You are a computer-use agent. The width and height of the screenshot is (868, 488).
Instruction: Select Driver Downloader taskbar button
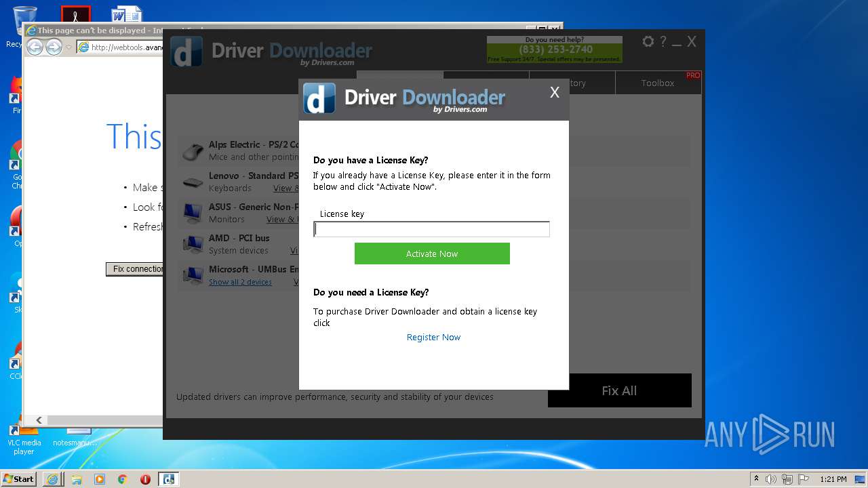(x=168, y=479)
